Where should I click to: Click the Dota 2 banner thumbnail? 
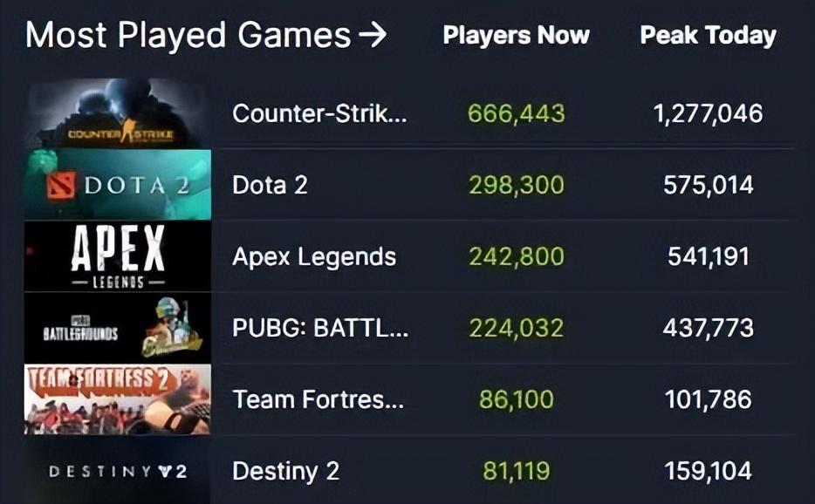pos(118,185)
